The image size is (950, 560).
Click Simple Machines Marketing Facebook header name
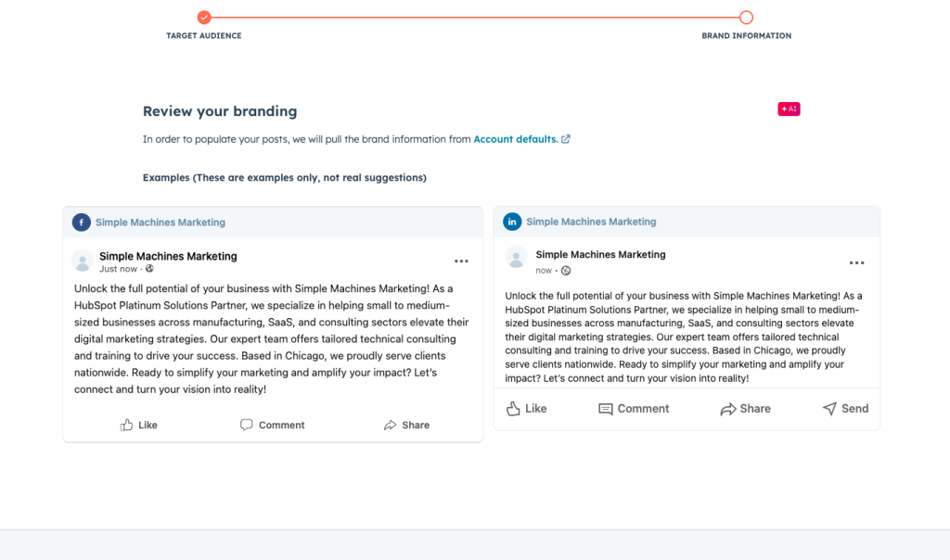(x=160, y=223)
